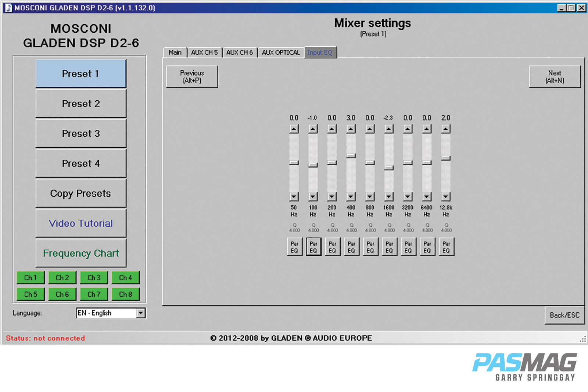Viewport: 588px width, 392px height.
Task: Click the 400 Hz slider handle
Action: [x=351, y=156]
